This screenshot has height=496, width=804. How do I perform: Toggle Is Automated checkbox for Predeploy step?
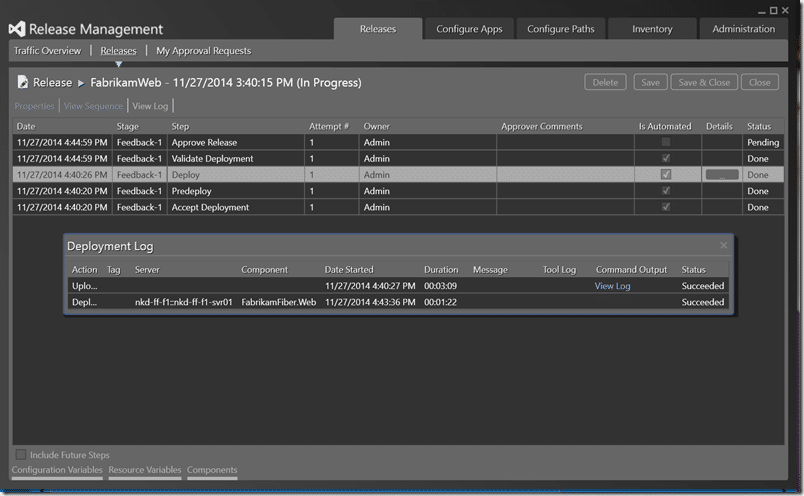pyautogui.click(x=666, y=191)
